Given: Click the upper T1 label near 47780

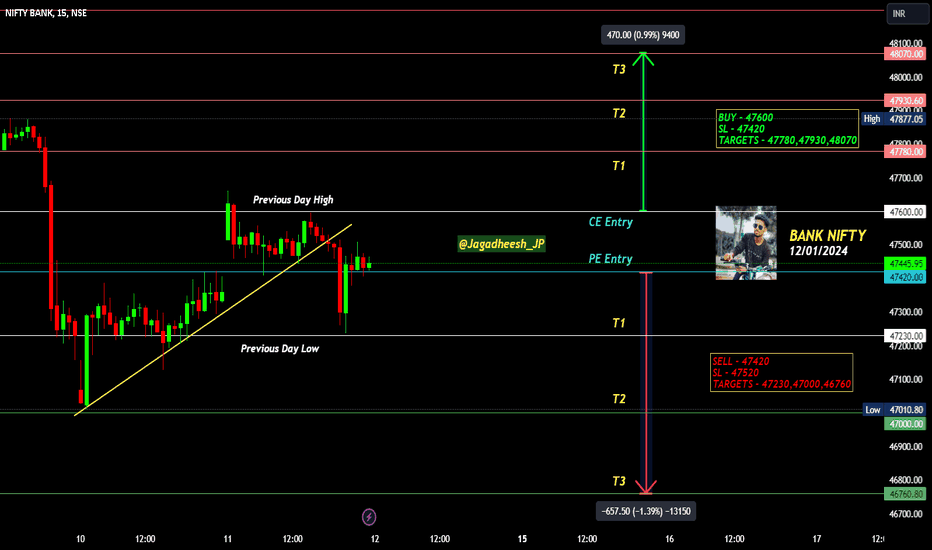Looking at the screenshot, I should (x=619, y=166).
